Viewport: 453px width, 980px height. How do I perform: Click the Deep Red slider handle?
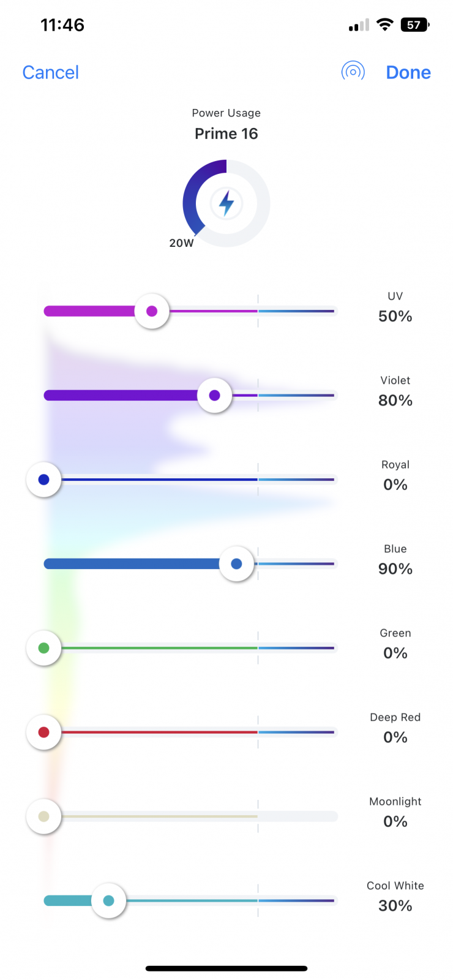click(x=43, y=732)
